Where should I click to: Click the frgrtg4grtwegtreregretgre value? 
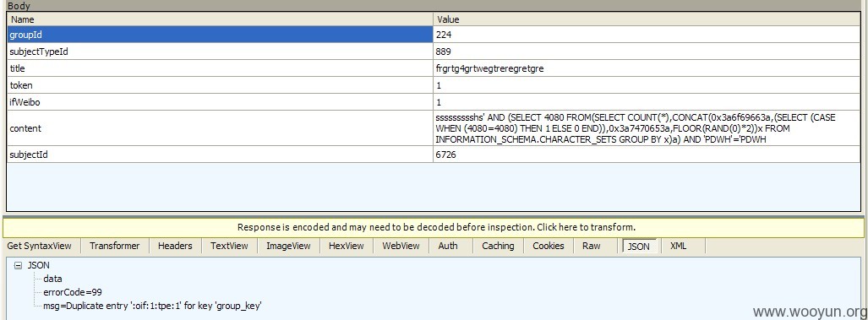647,68
